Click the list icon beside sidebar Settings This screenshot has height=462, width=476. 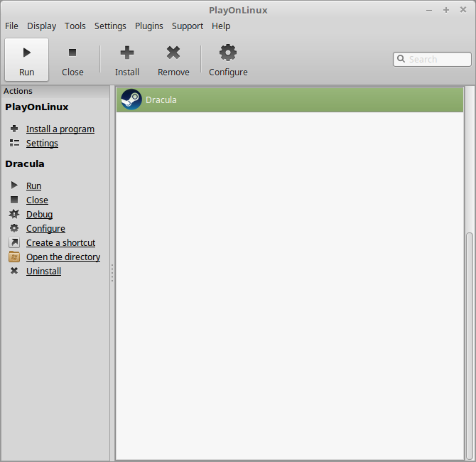click(14, 143)
